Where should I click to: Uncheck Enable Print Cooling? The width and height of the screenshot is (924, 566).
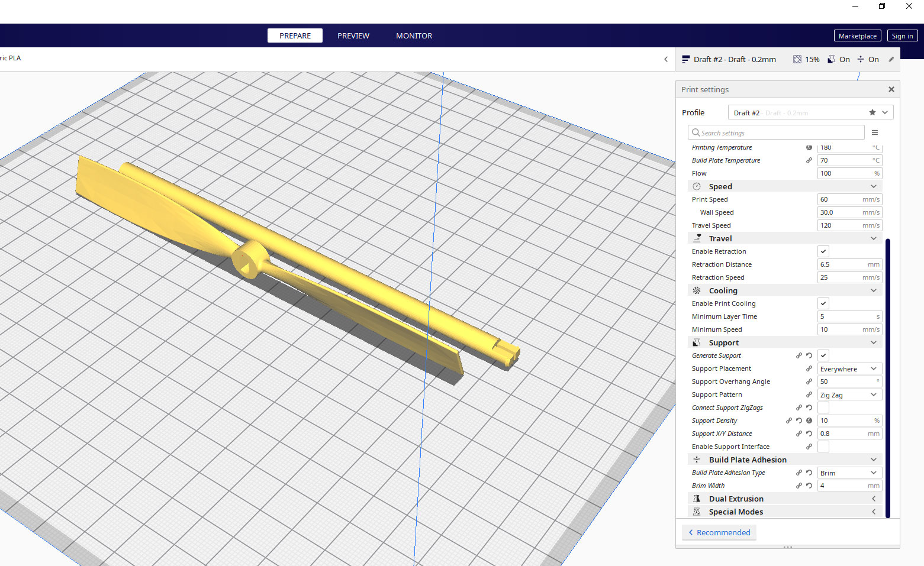pyautogui.click(x=823, y=303)
